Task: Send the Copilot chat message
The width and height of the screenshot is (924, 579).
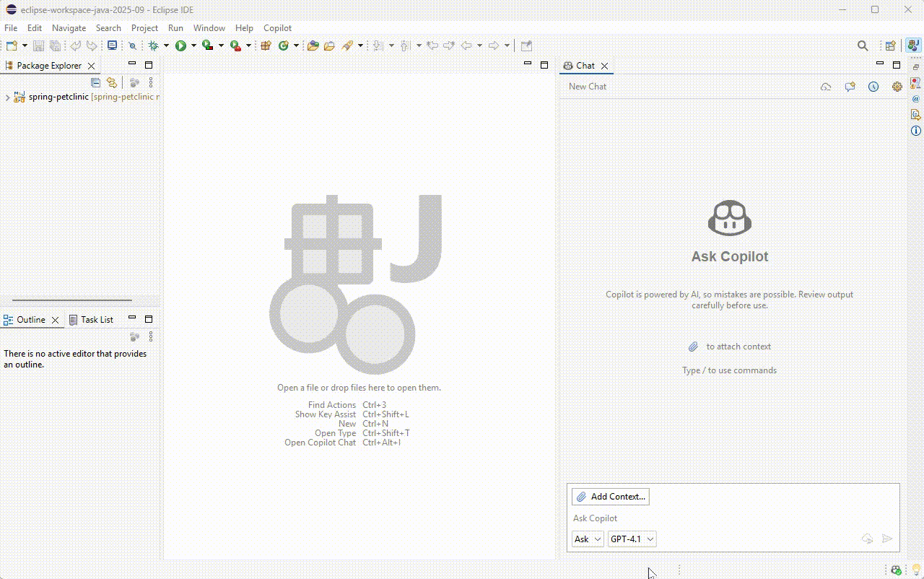Action: coord(887,539)
